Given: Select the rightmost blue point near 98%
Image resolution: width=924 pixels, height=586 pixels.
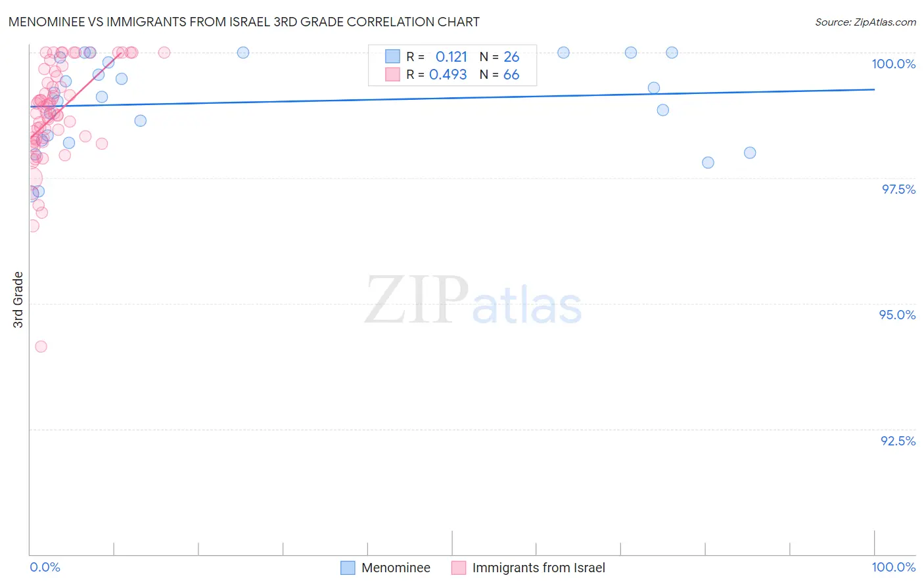Looking at the screenshot, I should pyautogui.click(x=750, y=152).
